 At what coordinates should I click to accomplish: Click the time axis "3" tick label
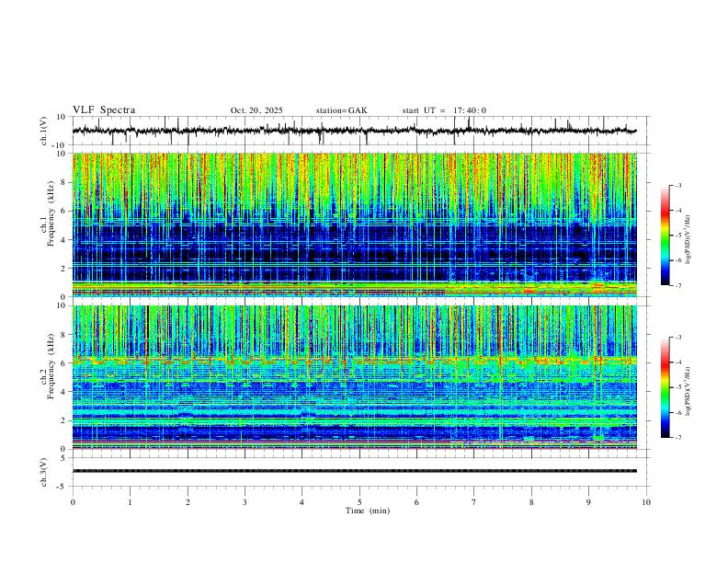coord(245,502)
